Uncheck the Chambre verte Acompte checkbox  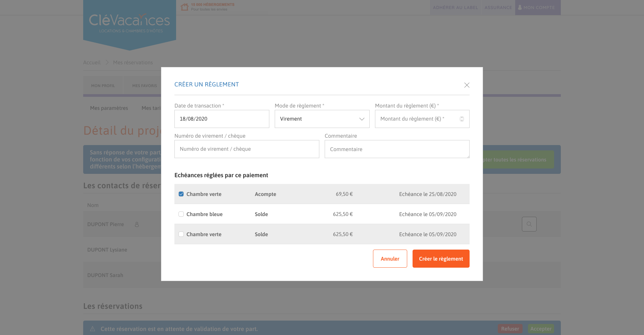181,194
